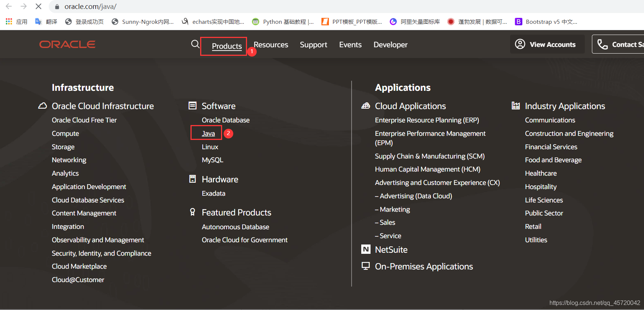Open Oracle Cloud Free Tier
The height and width of the screenshot is (310, 644).
pyautogui.click(x=84, y=120)
